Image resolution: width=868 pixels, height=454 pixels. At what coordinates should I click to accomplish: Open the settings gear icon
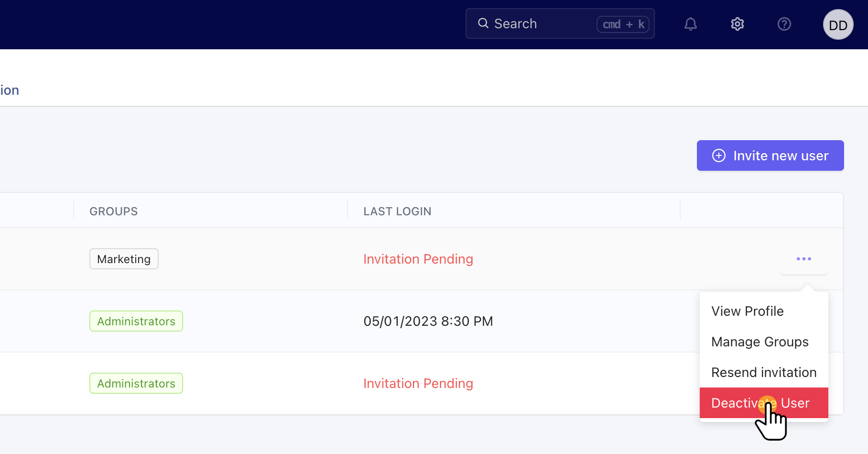pyautogui.click(x=737, y=24)
